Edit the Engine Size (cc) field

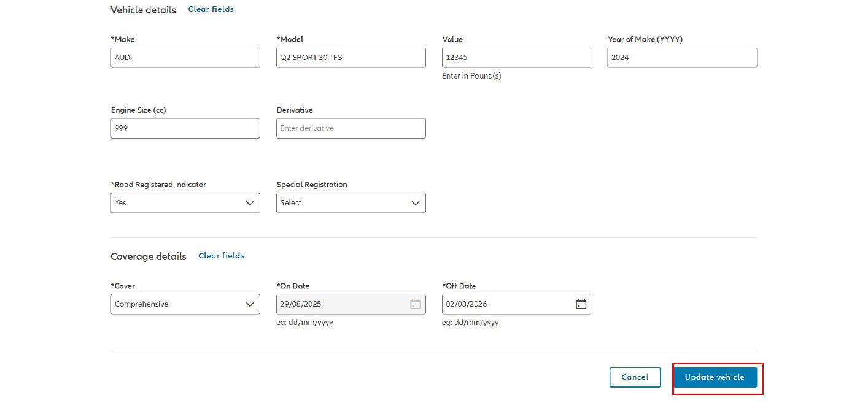point(185,128)
